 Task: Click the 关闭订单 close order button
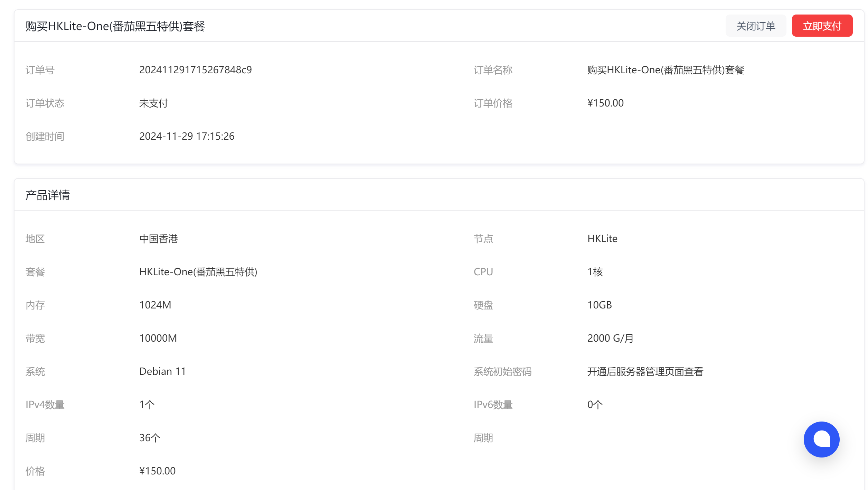755,26
